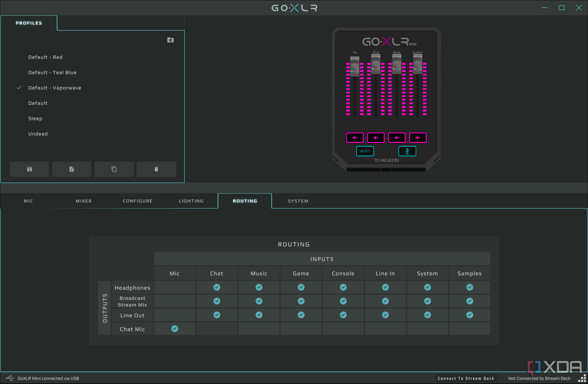
Task: Select the Default - Teal Blue profile
Action: (x=52, y=72)
